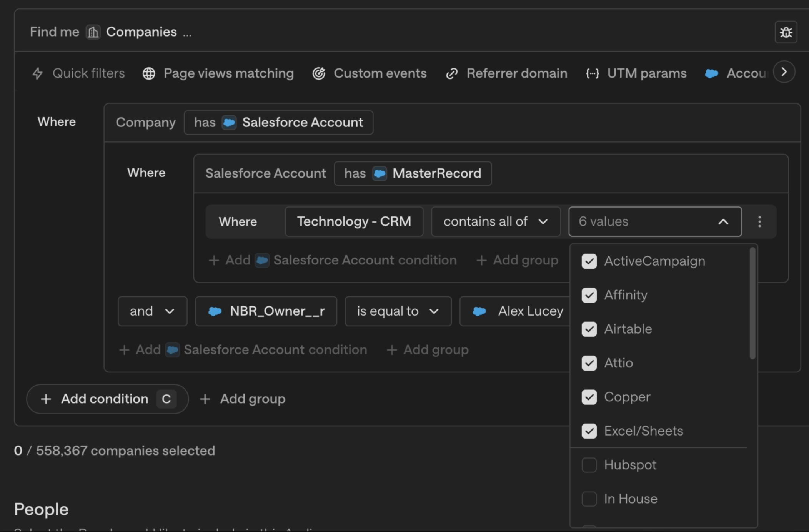The width and height of the screenshot is (809, 532).
Task: Show more filter tabs with right arrow
Action: point(784,72)
